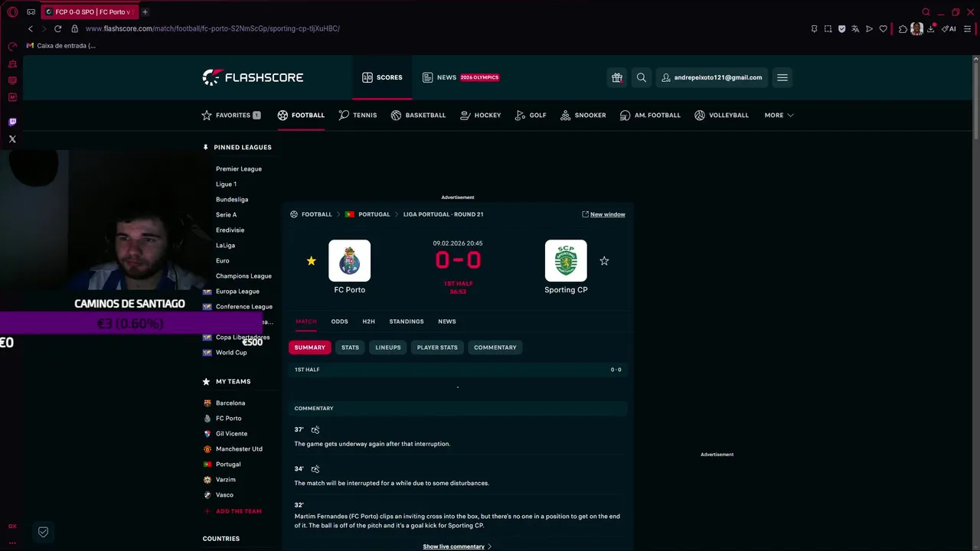The image size is (980, 551).
Task: Open the user account andrepeixoto121@gmail.com menu
Action: [711, 77]
